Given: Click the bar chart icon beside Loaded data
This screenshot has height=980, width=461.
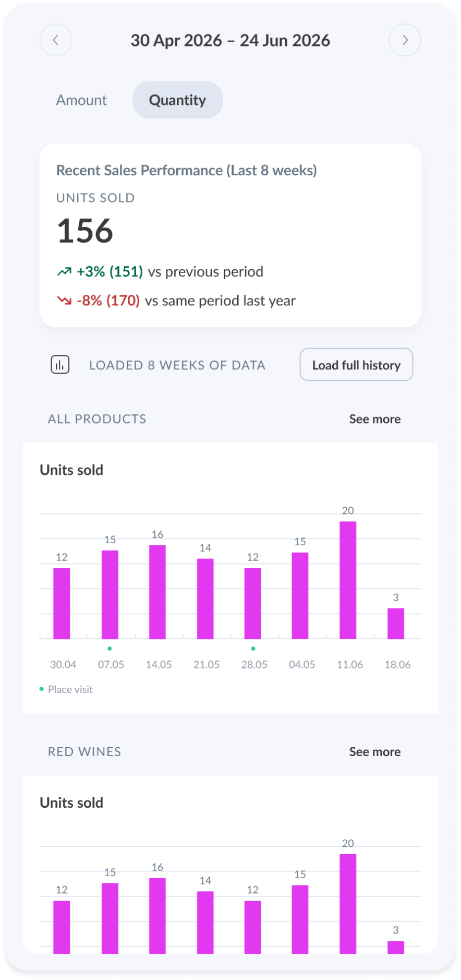Looking at the screenshot, I should 60,365.
